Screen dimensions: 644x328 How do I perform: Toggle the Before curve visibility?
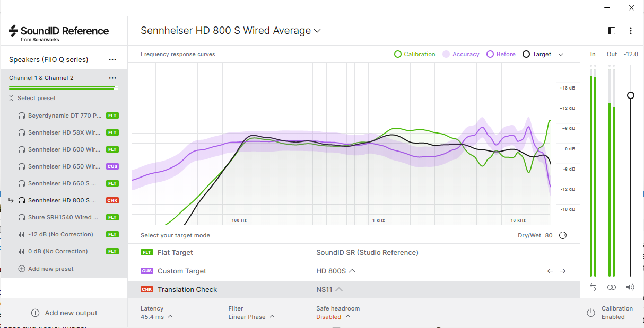click(x=501, y=54)
